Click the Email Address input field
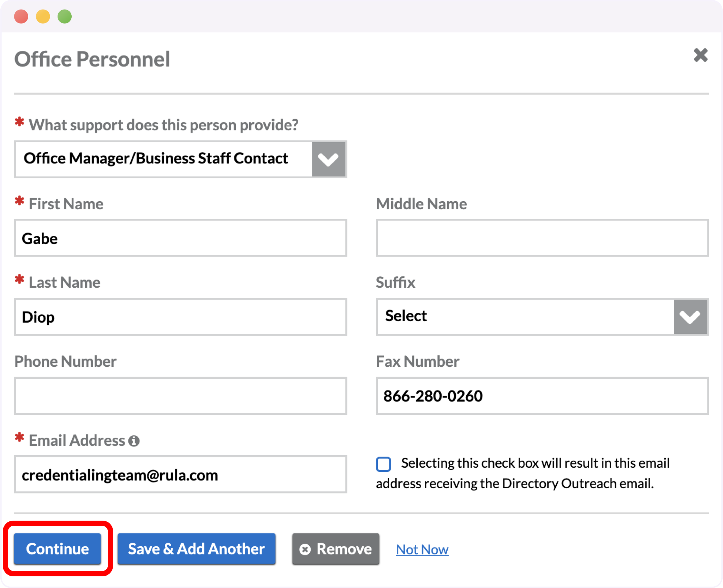The width and height of the screenshot is (723, 588). [x=180, y=475]
